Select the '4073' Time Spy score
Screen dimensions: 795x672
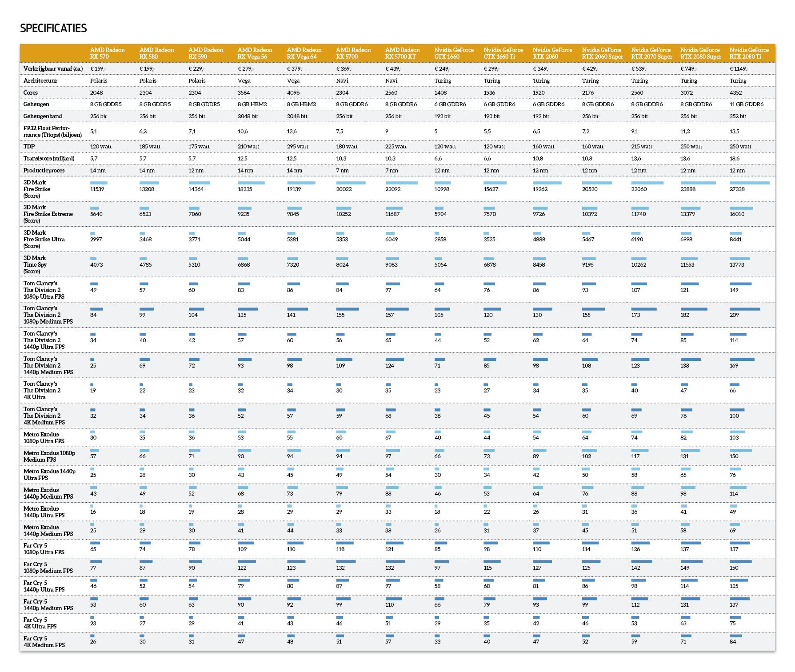point(96,265)
